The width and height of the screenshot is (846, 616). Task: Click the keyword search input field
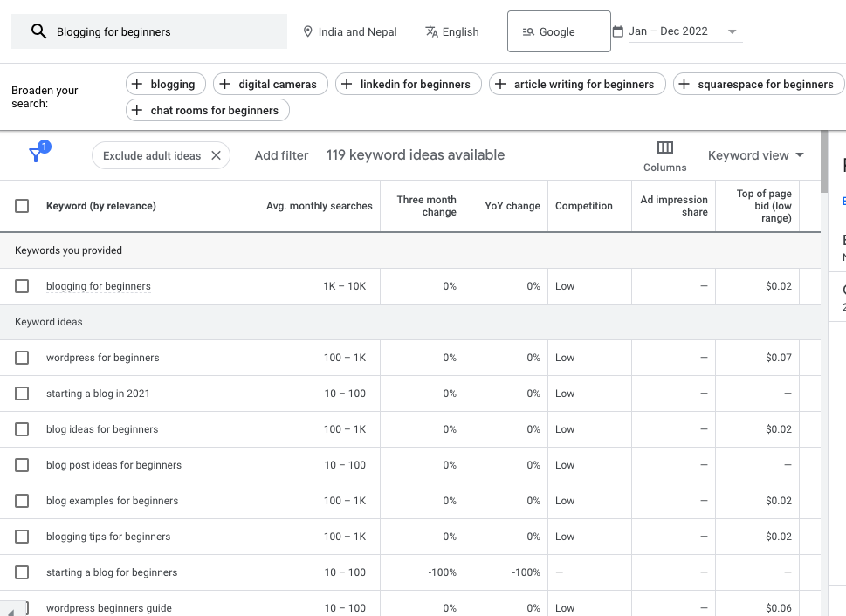(149, 31)
